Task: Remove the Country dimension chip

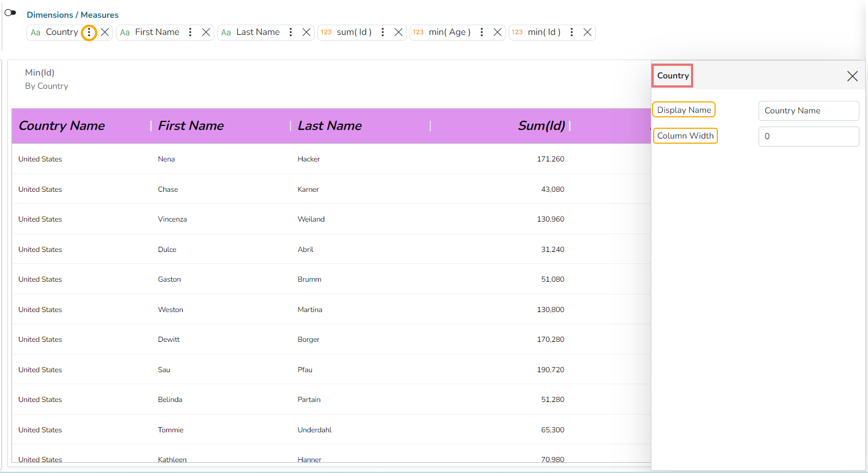Action: click(x=105, y=33)
